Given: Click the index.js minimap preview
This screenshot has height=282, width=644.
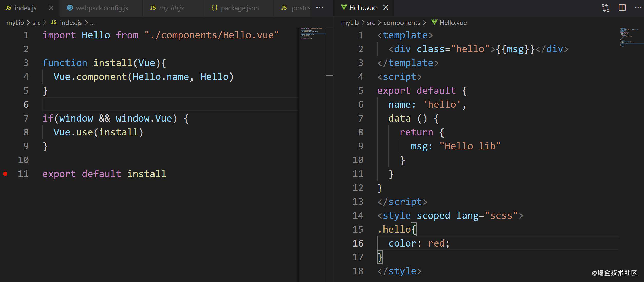Looking at the screenshot, I should pos(312,34).
